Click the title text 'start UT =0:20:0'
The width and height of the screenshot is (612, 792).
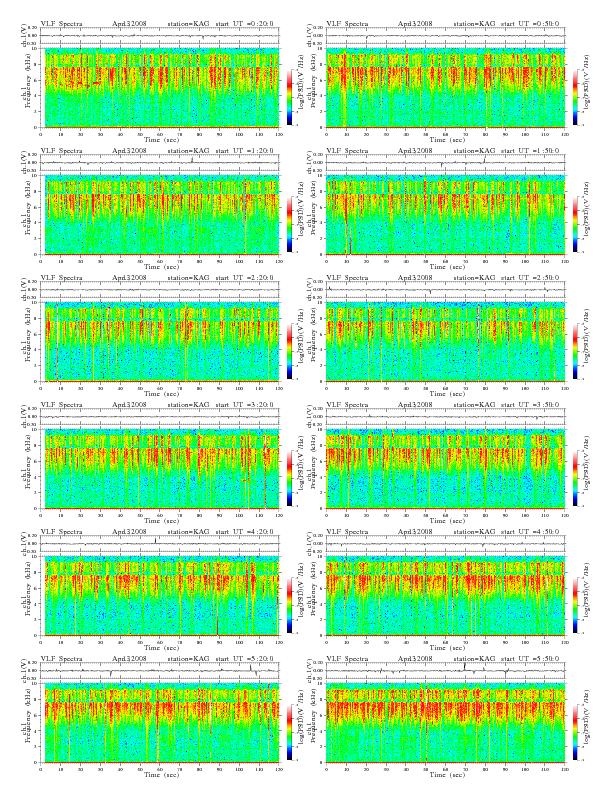[245, 24]
